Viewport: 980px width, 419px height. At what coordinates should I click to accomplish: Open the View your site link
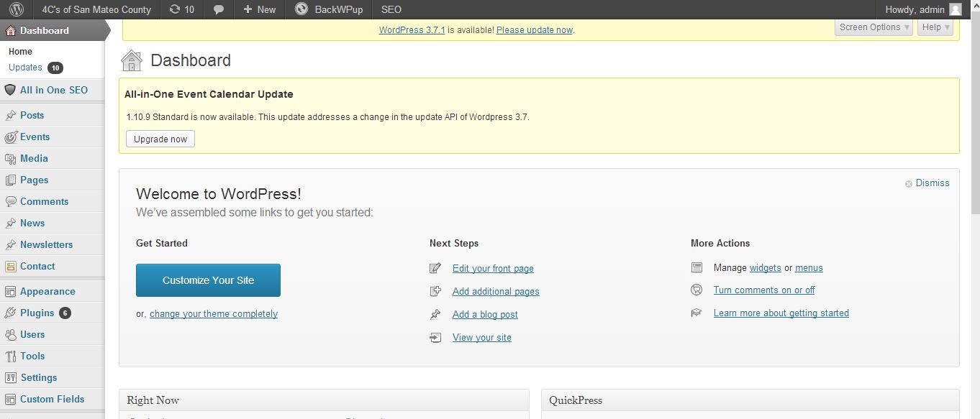(482, 338)
